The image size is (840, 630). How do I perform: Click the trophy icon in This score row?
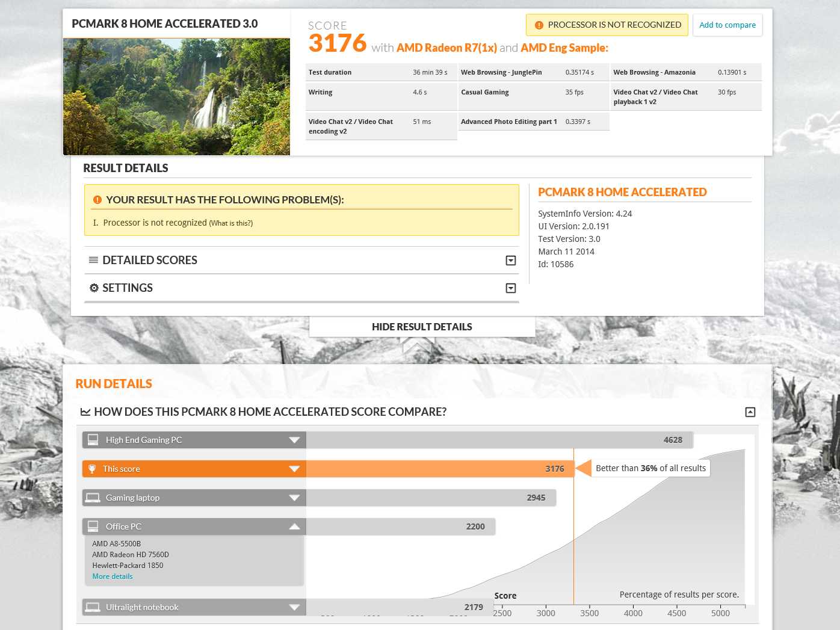[92, 469]
